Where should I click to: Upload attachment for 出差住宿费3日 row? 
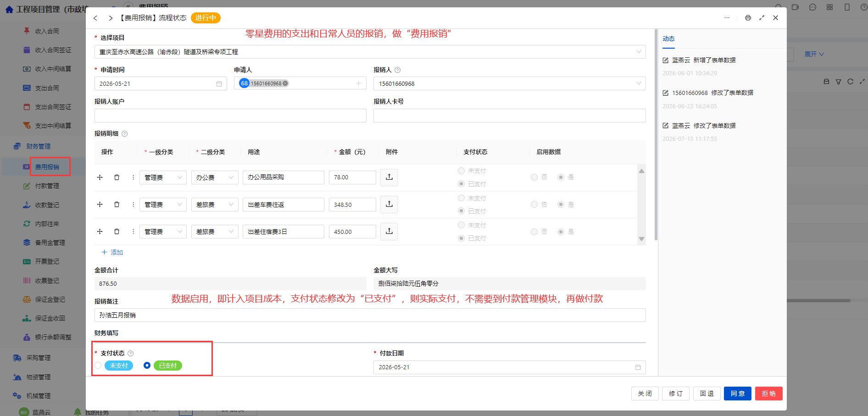tap(389, 231)
